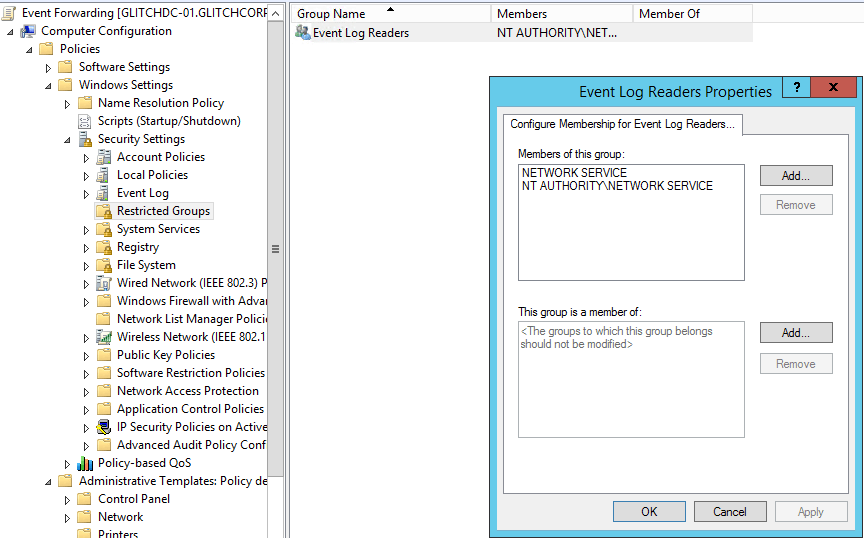Expand the Software Settings node
Viewport: 864px width, 538px height.
tap(48, 68)
